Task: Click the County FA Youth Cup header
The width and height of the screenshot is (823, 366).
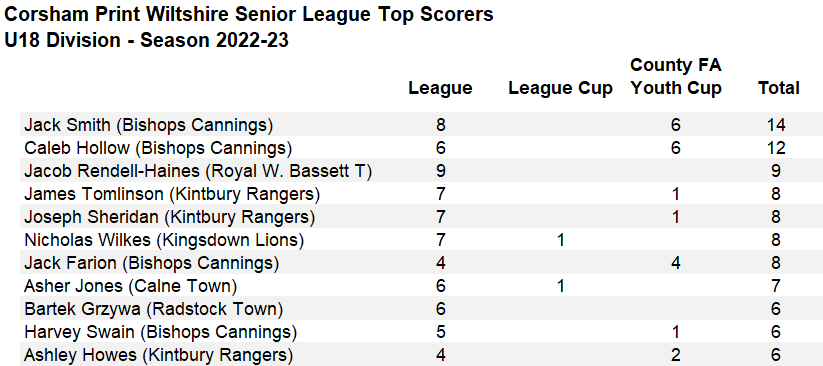Action: click(x=676, y=77)
